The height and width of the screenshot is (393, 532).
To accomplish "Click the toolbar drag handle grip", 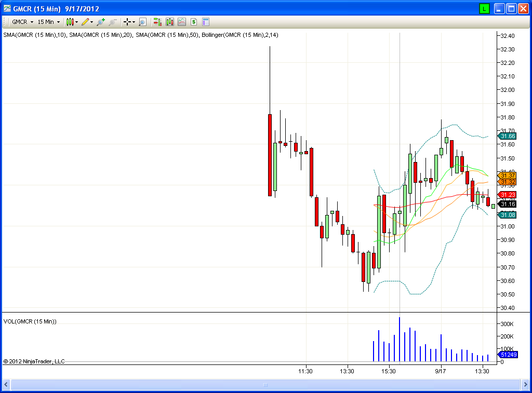I will (5, 22).
